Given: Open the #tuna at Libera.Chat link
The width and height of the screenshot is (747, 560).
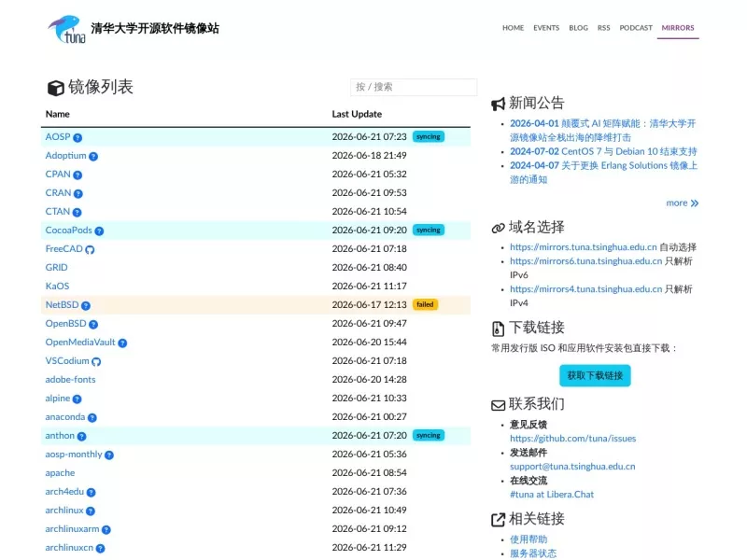Looking at the screenshot, I should 552,495.
